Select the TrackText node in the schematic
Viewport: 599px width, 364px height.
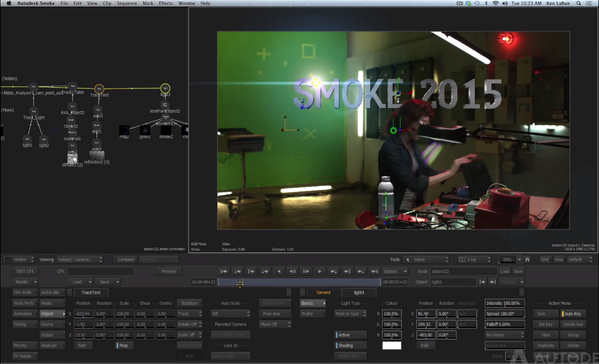[x=99, y=89]
